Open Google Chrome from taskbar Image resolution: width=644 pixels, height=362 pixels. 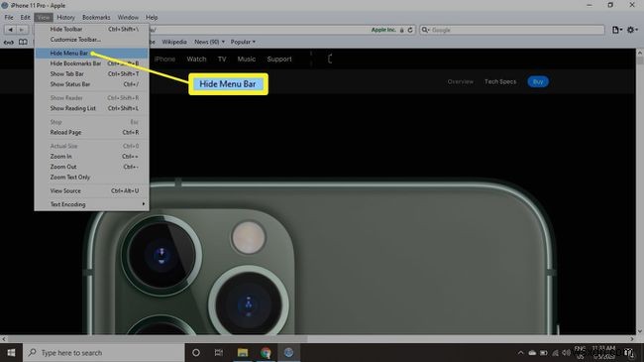click(x=266, y=352)
